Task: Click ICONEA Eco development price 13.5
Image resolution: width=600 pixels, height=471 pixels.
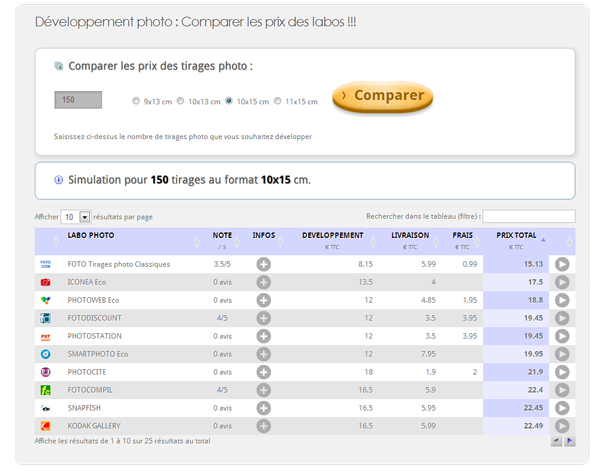Action: click(365, 282)
